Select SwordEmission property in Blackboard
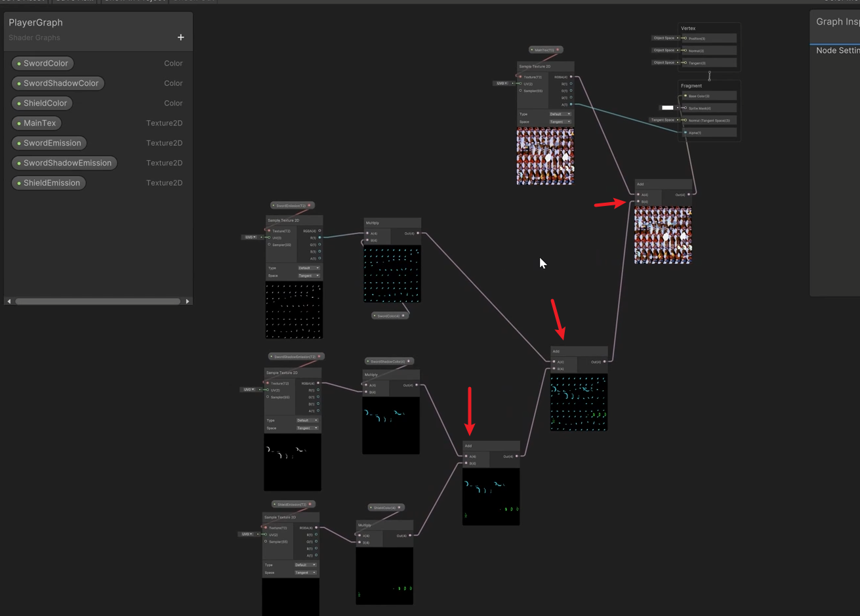The height and width of the screenshot is (616, 860). pos(49,143)
